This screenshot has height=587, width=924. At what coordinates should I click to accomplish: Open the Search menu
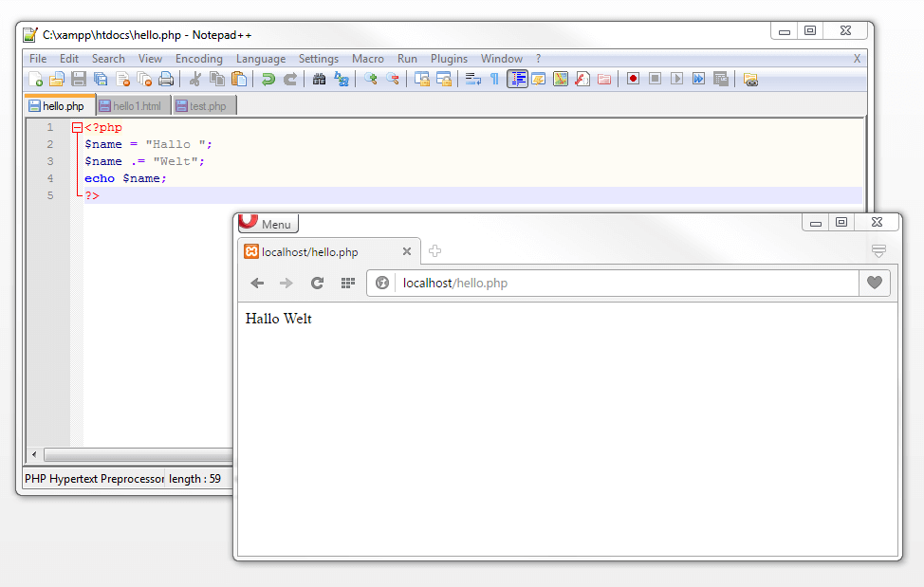coord(108,59)
